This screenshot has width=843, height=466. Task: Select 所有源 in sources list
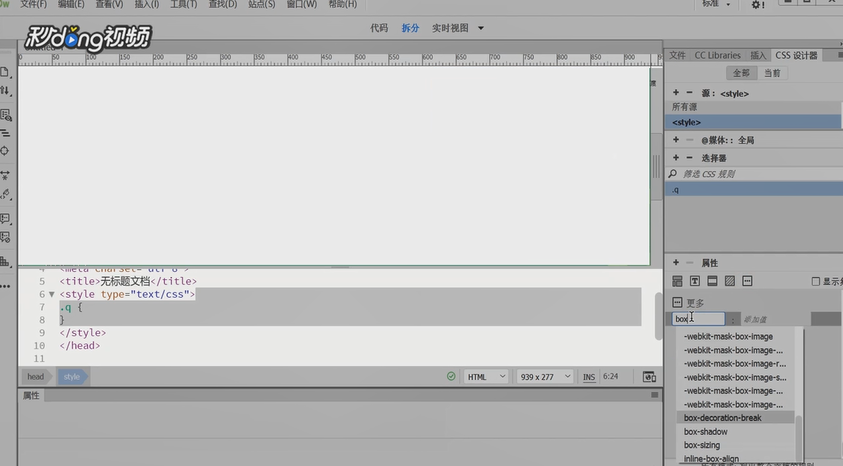tap(754, 107)
